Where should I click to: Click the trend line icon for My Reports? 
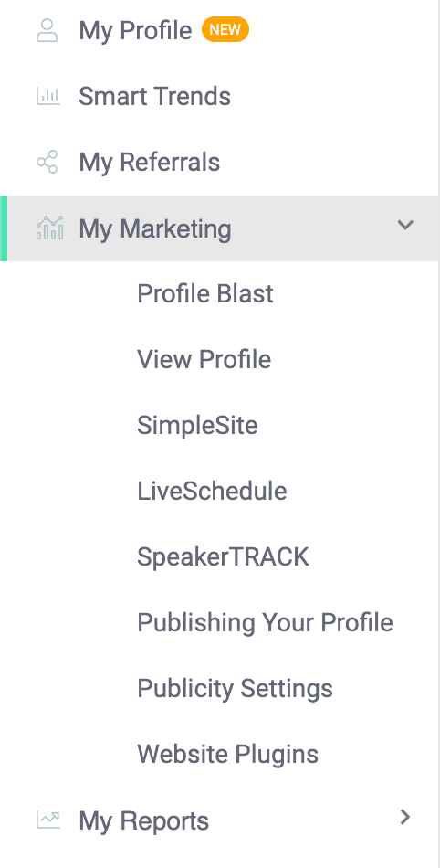pos(48,820)
